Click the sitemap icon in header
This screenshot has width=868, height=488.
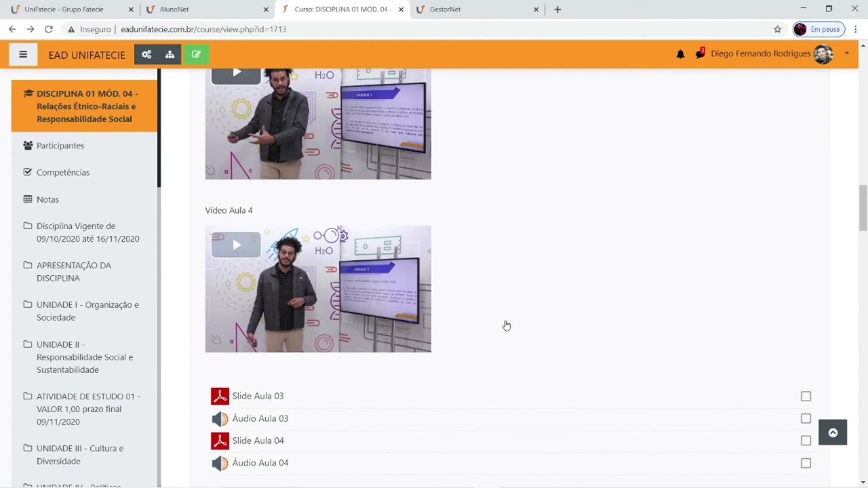point(170,54)
